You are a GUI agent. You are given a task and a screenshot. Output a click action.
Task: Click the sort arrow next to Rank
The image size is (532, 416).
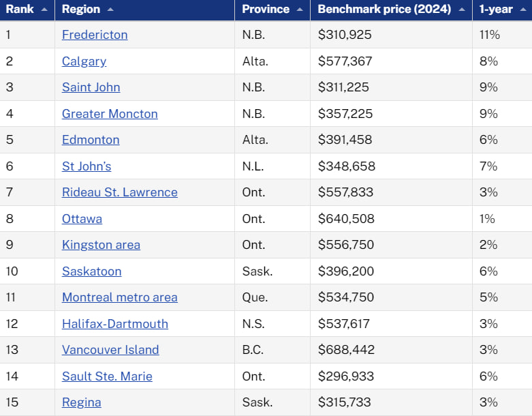click(44, 10)
